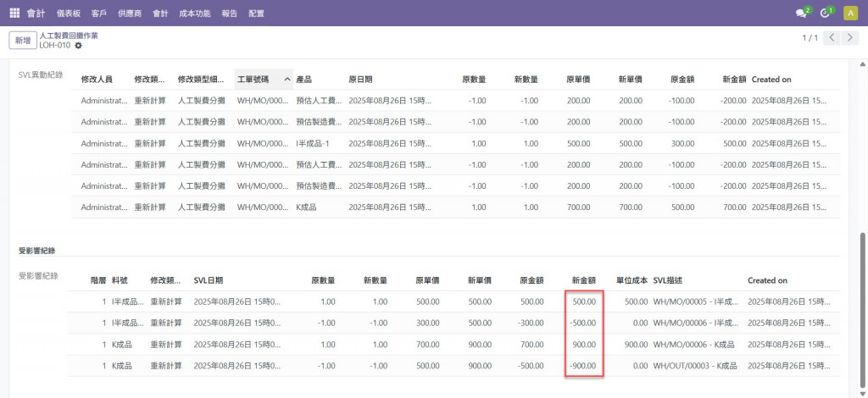This screenshot has height=398, width=868.
Task: Open the user avatar A menu
Action: (x=850, y=14)
